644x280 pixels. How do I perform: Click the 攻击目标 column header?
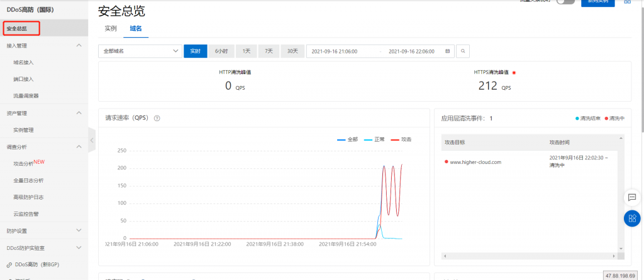click(x=455, y=143)
